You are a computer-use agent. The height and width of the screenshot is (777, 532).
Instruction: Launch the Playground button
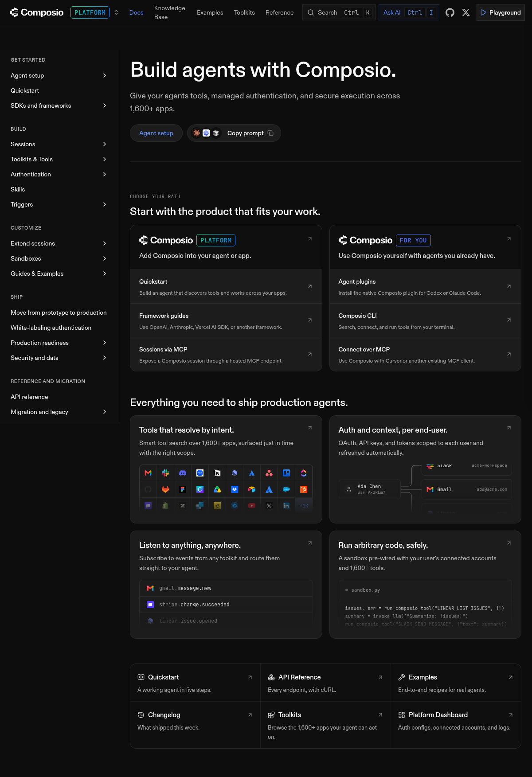500,12
